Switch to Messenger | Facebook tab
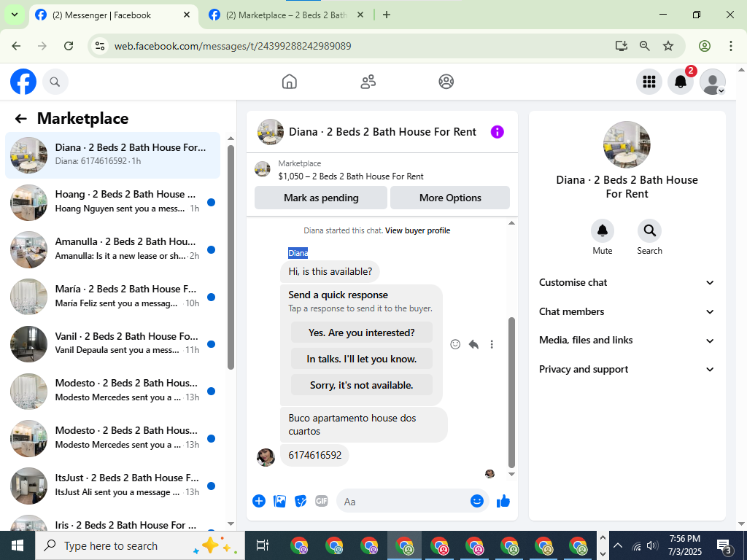The height and width of the screenshot is (560, 747). [x=113, y=15]
